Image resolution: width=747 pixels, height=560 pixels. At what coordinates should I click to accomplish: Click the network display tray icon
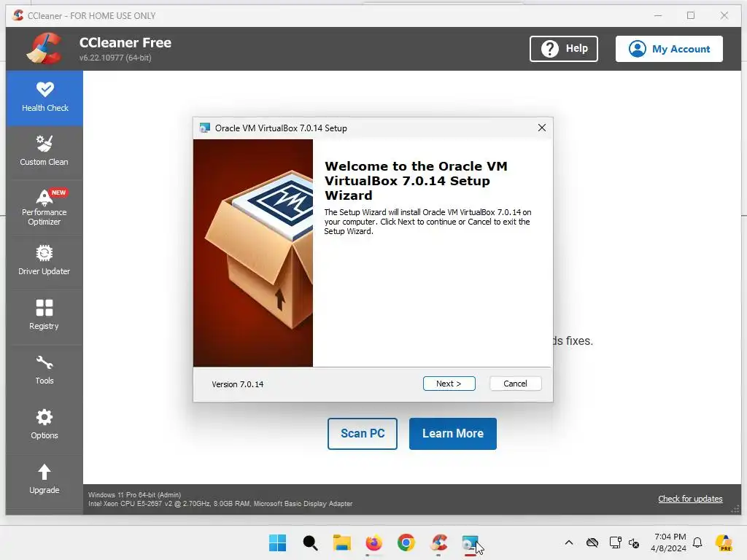pos(615,542)
